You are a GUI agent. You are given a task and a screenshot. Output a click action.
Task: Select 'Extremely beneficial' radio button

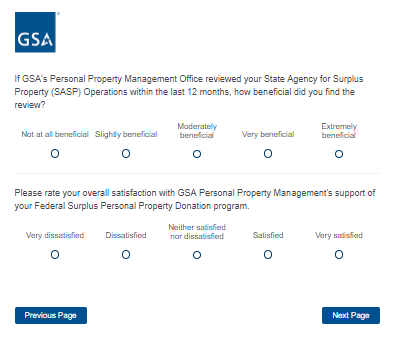339,154
